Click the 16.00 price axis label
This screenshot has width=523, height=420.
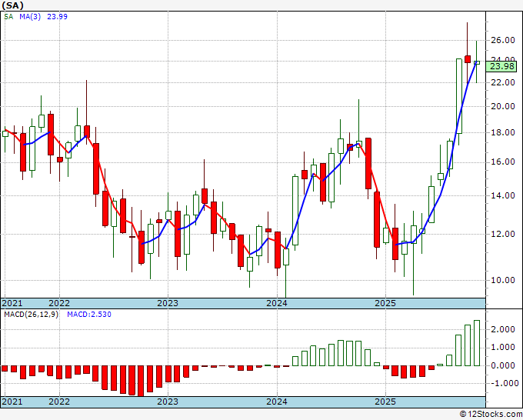coord(503,162)
